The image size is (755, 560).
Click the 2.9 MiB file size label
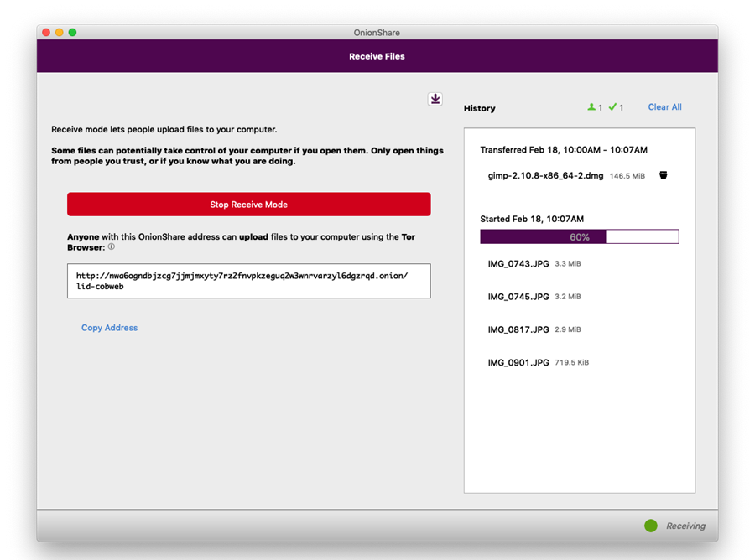[x=568, y=329]
